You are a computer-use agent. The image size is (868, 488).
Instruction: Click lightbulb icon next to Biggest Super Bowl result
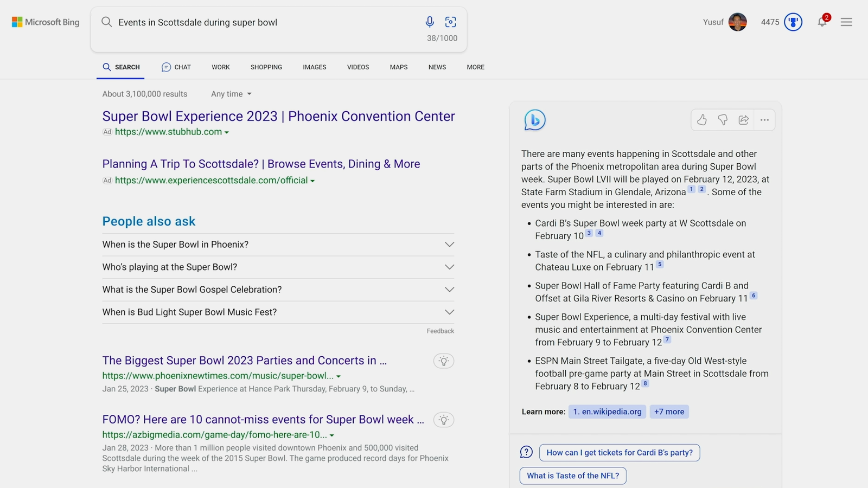point(444,361)
